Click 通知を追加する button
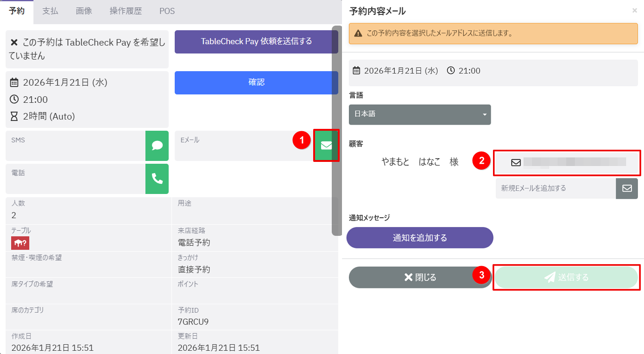The image size is (644, 354). coord(420,238)
